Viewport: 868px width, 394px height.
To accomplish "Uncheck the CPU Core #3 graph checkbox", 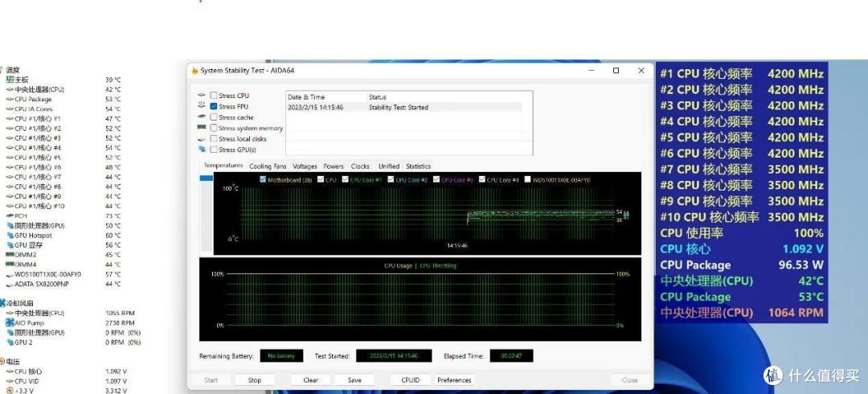I will coord(436,179).
